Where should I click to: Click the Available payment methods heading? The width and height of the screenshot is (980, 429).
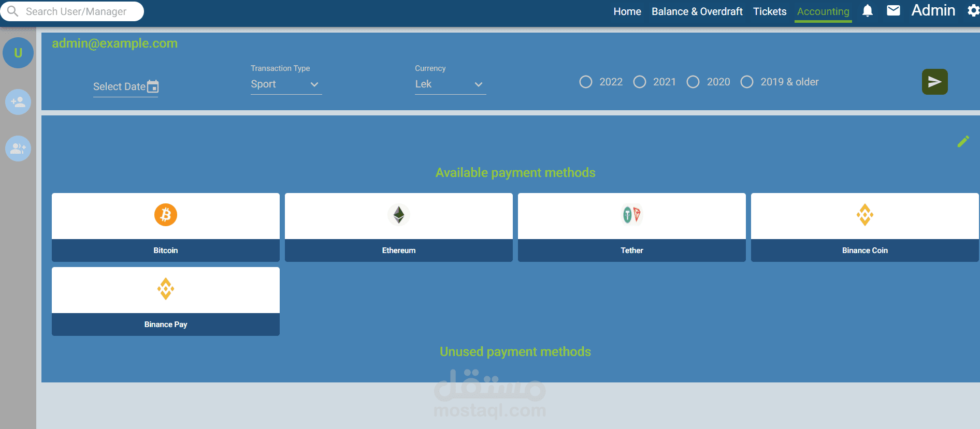pos(515,173)
